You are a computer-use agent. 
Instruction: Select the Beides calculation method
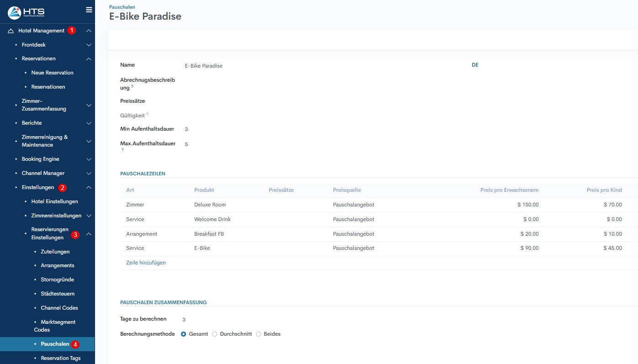point(259,334)
